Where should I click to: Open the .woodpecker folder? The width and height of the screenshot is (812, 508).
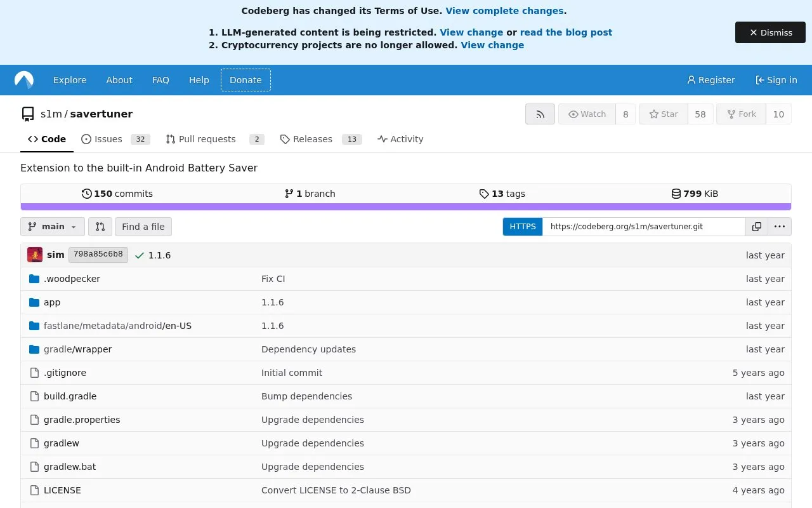point(72,279)
